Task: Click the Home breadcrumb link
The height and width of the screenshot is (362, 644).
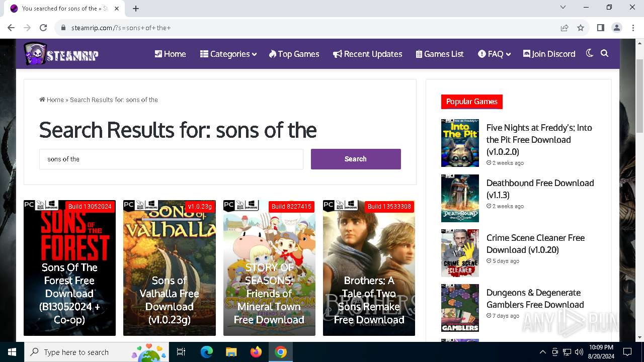Action: pos(51,100)
